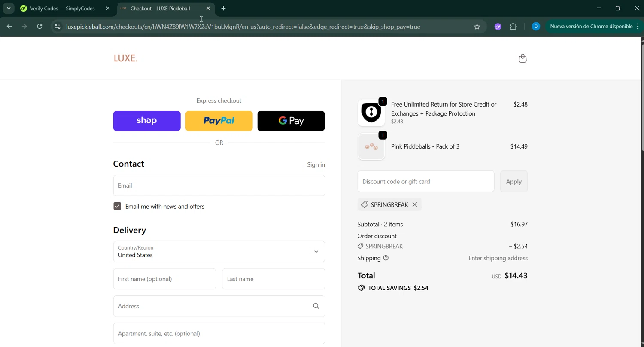Open the Chrome profile avatar
Image resolution: width=644 pixels, height=347 pixels.
pyautogui.click(x=536, y=27)
